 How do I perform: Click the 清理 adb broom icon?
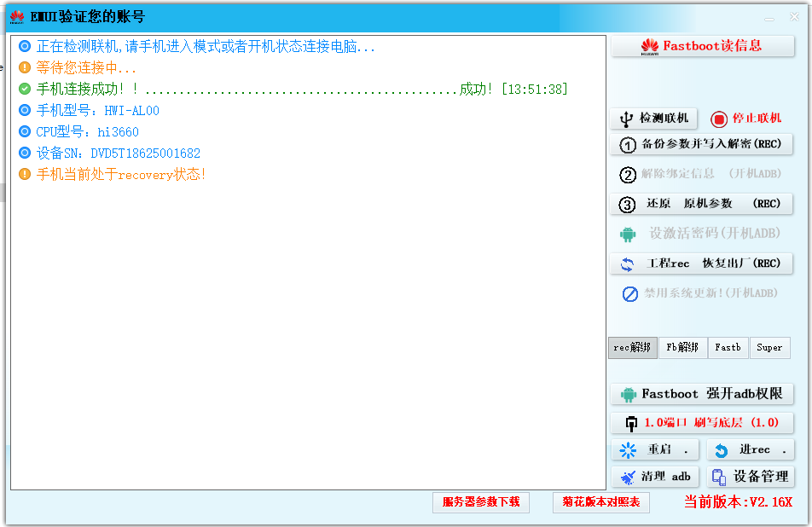click(x=629, y=477)
